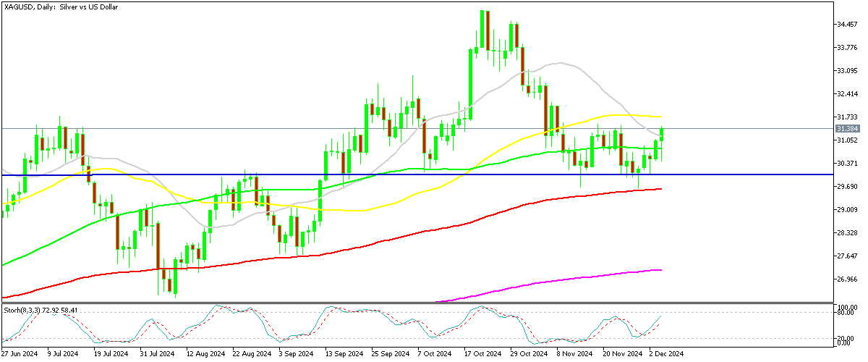Select the blue horizontal support line
The height and width of the screenshot is (362, 868).
coord(434,174)
